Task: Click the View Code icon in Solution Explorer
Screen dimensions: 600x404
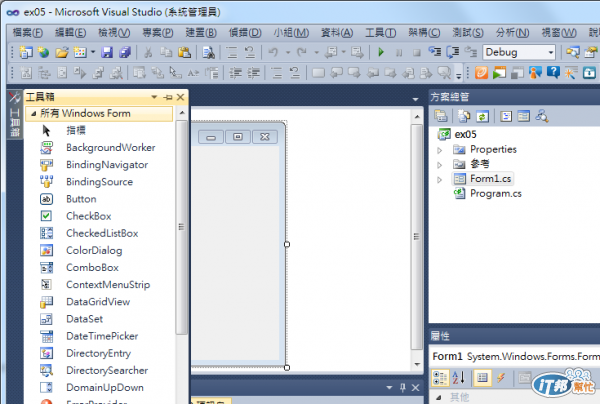Action: 506,116
